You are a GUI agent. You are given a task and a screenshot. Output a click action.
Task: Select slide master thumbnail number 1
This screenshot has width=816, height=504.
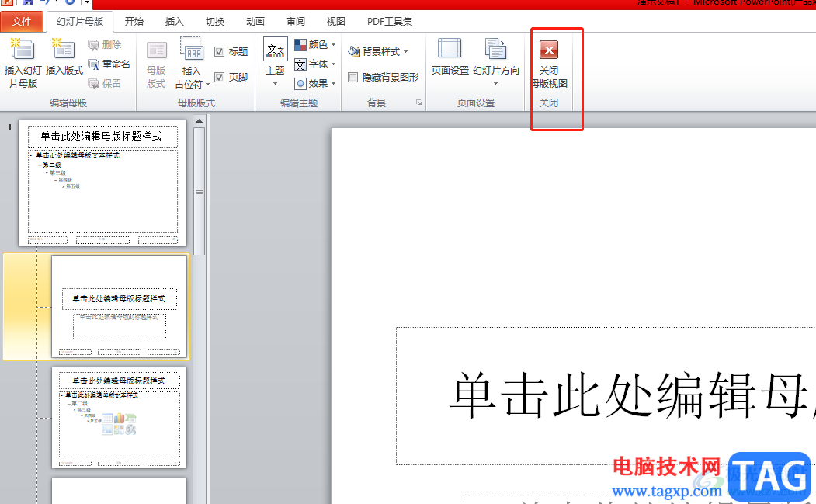(102, 183)
